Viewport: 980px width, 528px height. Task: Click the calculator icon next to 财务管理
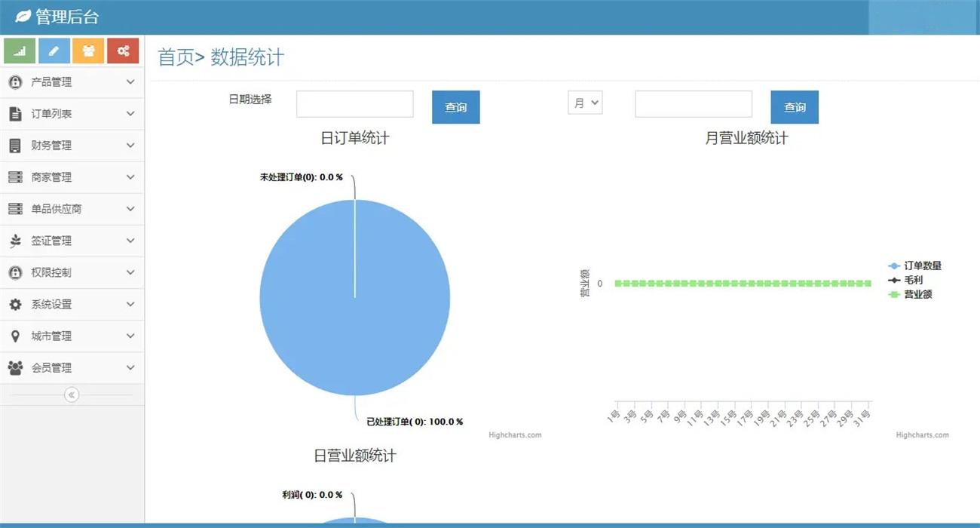(x=15, y=146)
